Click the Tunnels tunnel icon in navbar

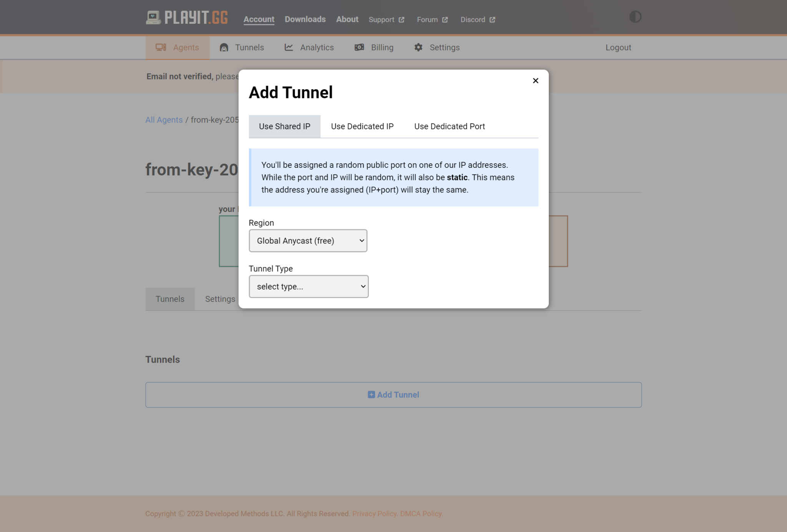(224, 47)
